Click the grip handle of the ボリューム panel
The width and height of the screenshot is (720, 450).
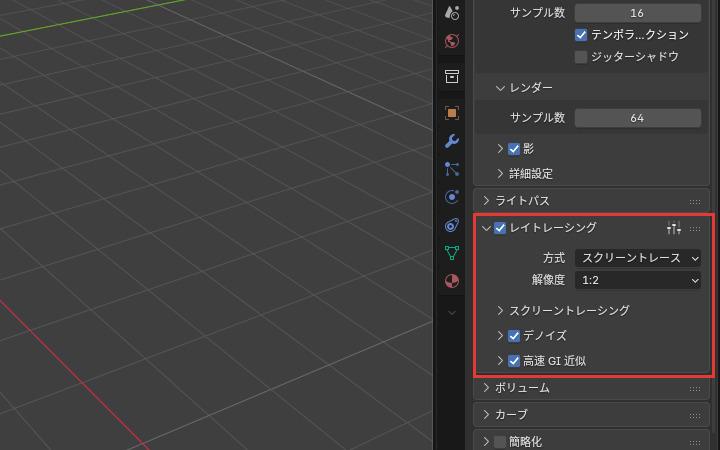pyautogui.click(x=695, y=389)
